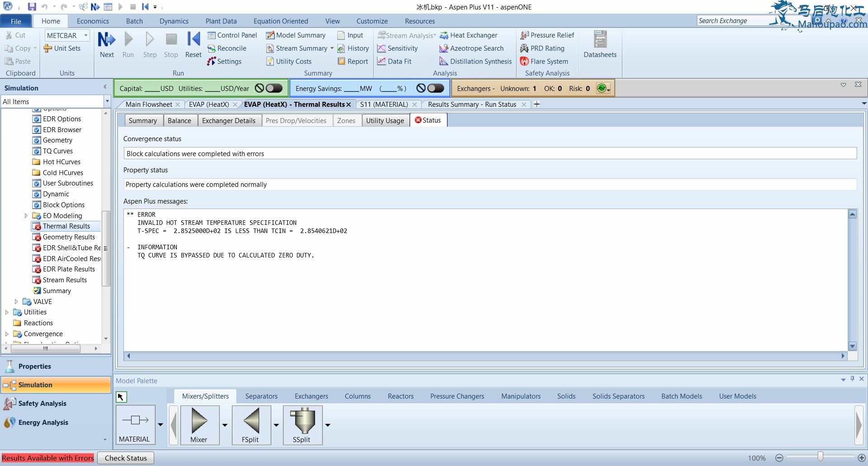Open run Settings
The width and height of the screenshot is (868, 466).
(x=224, y=62)
